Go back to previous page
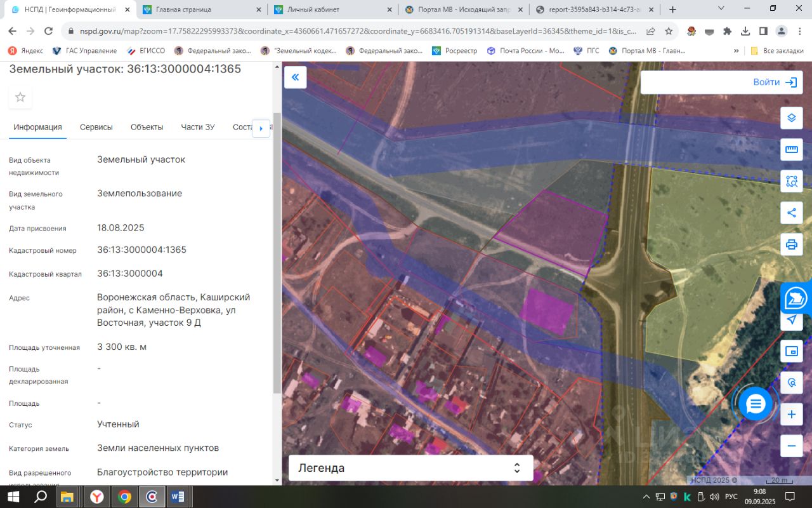812x508 pixels. pyautogui.click(x=13, y=31)
